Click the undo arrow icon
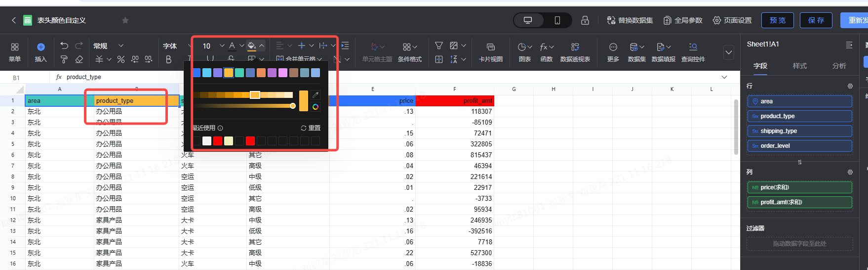This screenshot has height=270, width=868. [x=64, y=46]
